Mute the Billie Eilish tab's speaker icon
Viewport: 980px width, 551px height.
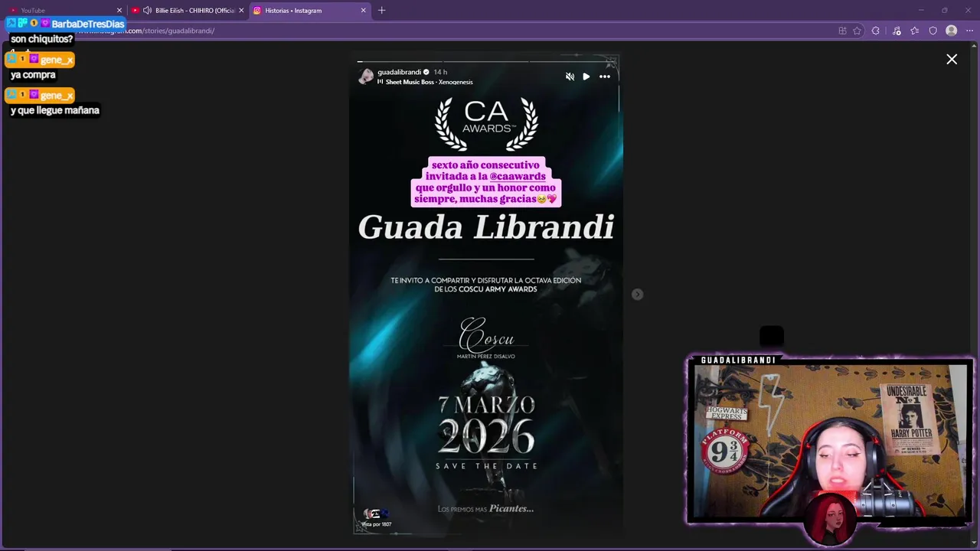[147, 11]
